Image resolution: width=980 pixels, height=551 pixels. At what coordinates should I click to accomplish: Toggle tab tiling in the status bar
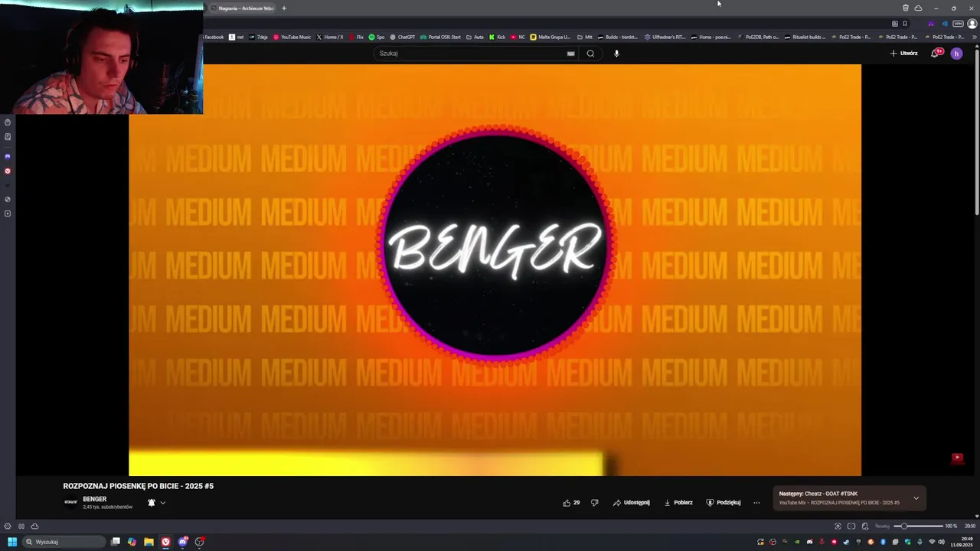pyautogui.click(x=851, y=527)
